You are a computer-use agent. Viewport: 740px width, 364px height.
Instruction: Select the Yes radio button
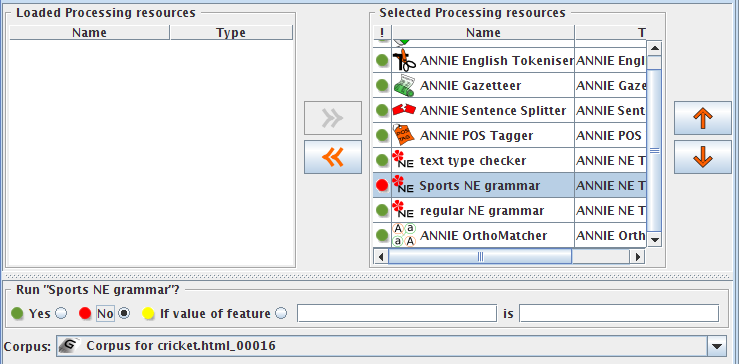pyautogui.click(x=61, y=313)
